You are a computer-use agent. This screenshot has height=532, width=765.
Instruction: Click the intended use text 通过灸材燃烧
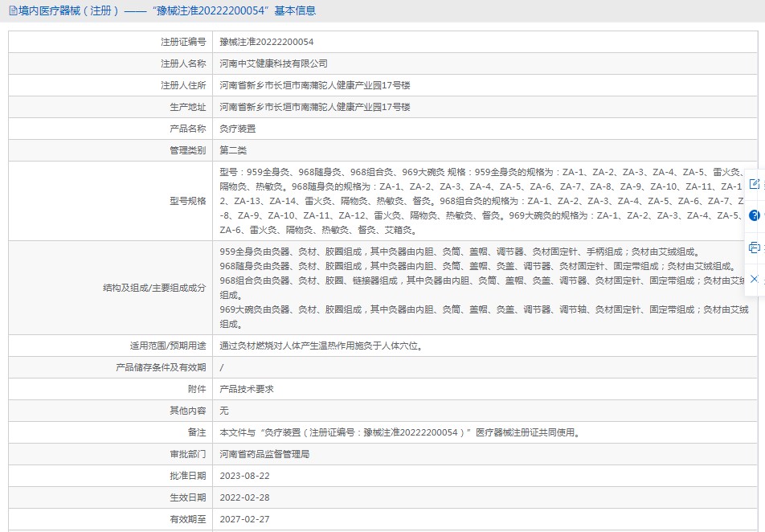click(321, 346)
